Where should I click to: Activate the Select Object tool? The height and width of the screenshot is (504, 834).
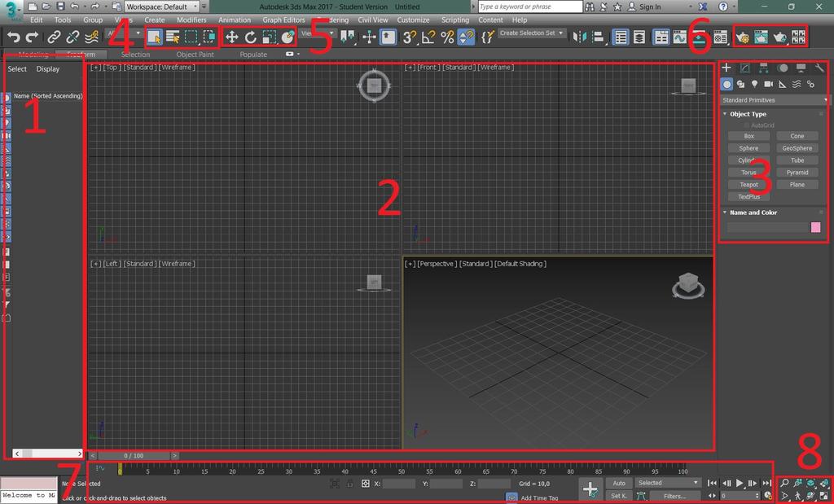coord(154,37)
